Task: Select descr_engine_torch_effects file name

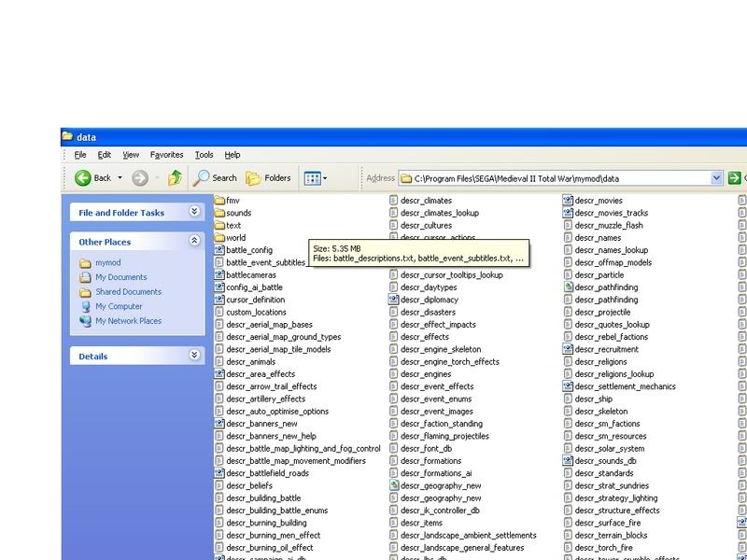Action: pos(450,361)
